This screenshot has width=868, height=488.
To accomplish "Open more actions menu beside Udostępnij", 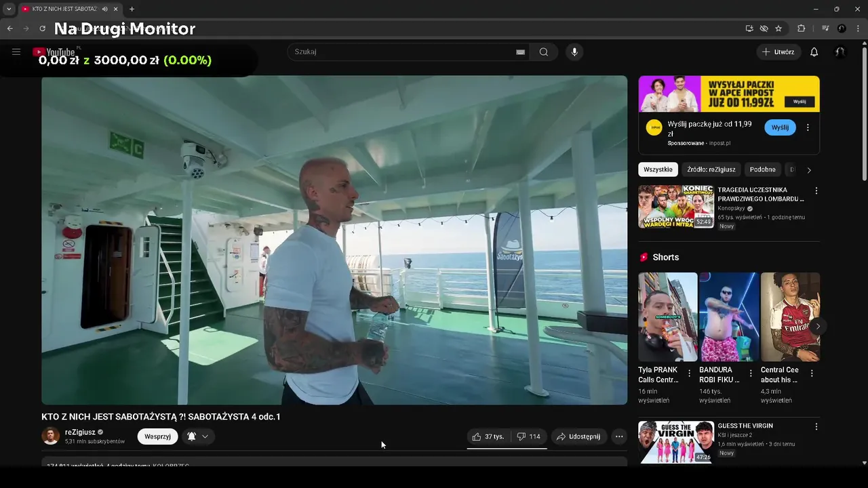I will [x=619, y=436].
